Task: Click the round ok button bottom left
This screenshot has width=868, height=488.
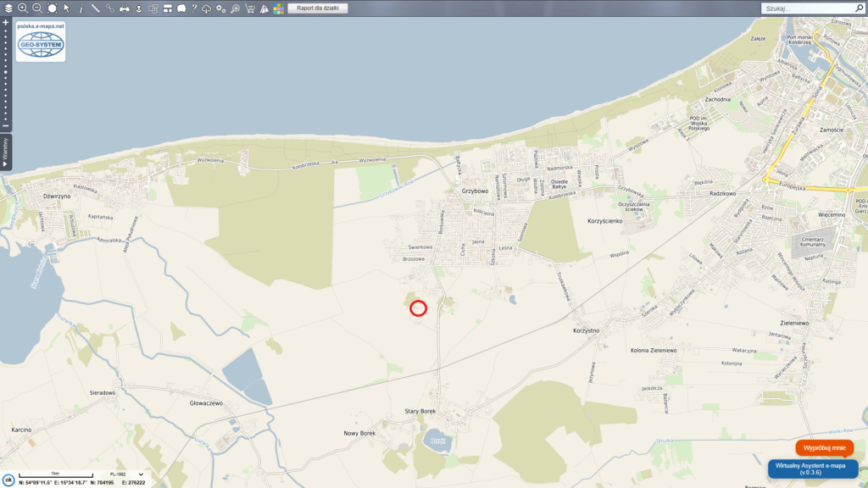Action: pyautogui.click(x=8, y=480)
